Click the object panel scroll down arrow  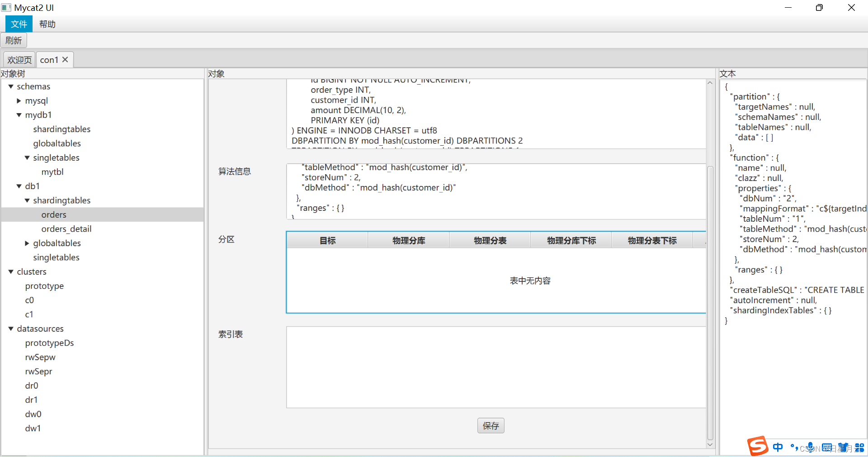(x=710, y=444)
